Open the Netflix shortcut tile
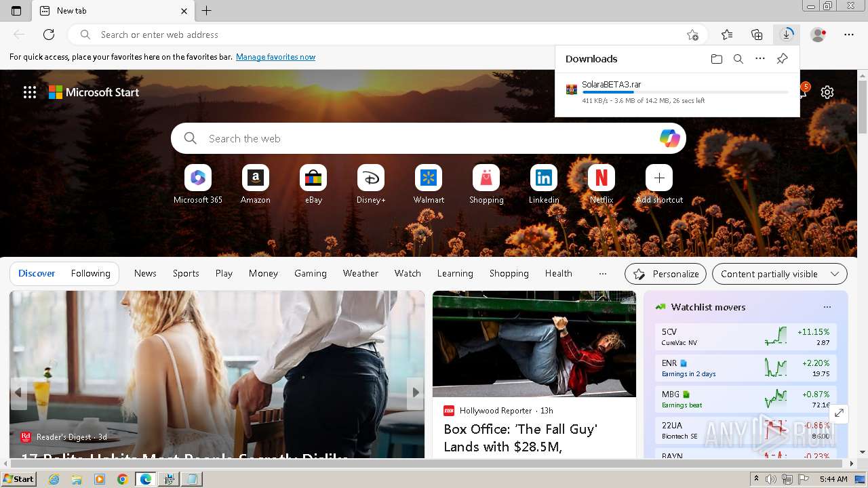 tap(601, 184)
